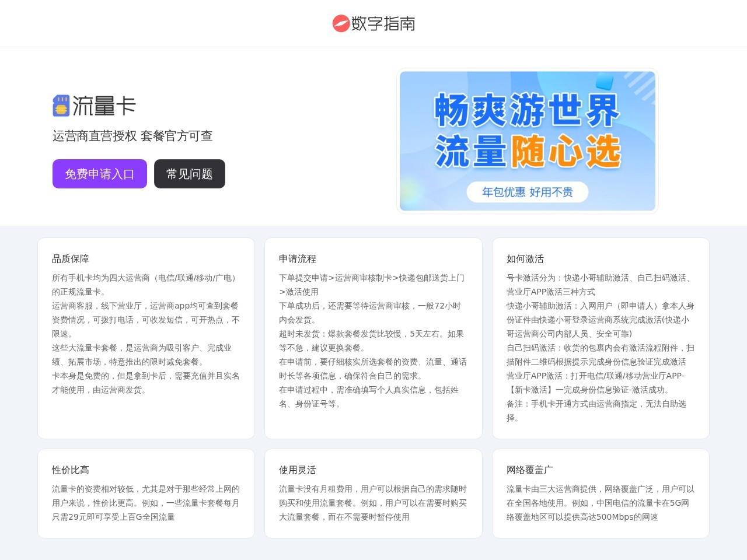Click the blue SIM card 流量卡 icon
Image resolution: width=747 pixels, height=560 pixels.
click(60, 106)
